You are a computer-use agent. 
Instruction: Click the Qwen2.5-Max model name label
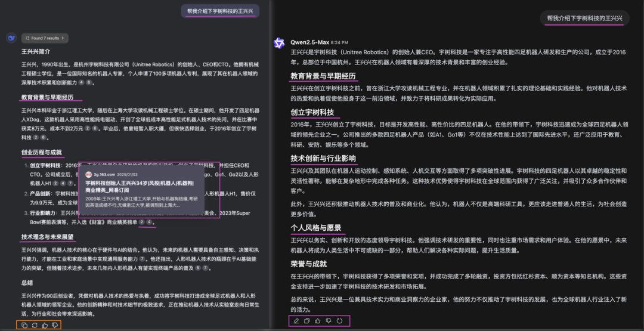pos(309,42)
